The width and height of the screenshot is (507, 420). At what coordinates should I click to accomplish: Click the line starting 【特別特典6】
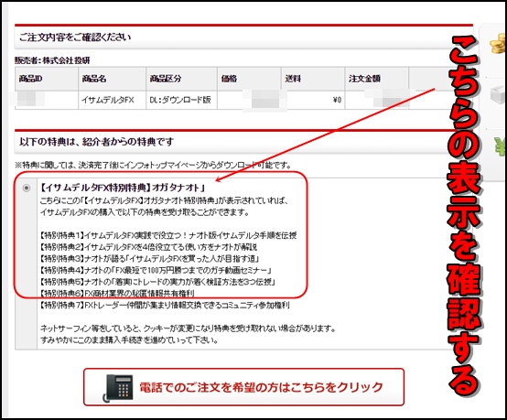[117, 293]
